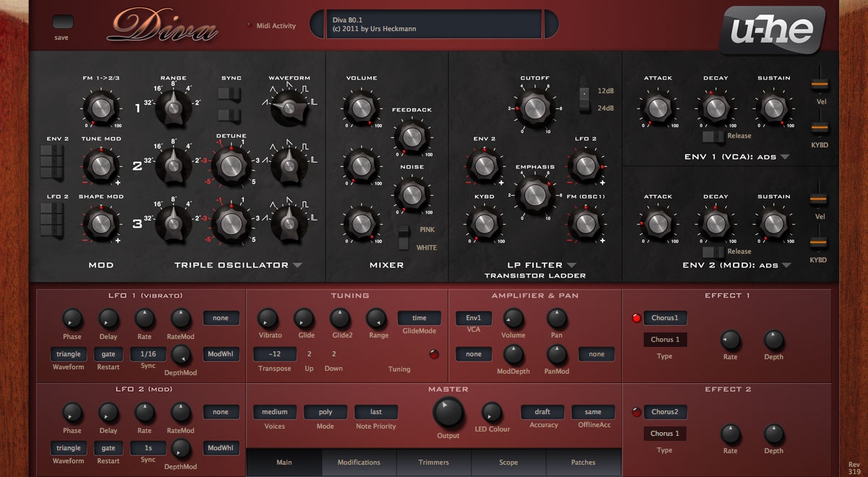The width and height of the screenshot is (868, 477).
Task: Open Effect 1 Chorus 1 Type selector
Action: [665, 340]
